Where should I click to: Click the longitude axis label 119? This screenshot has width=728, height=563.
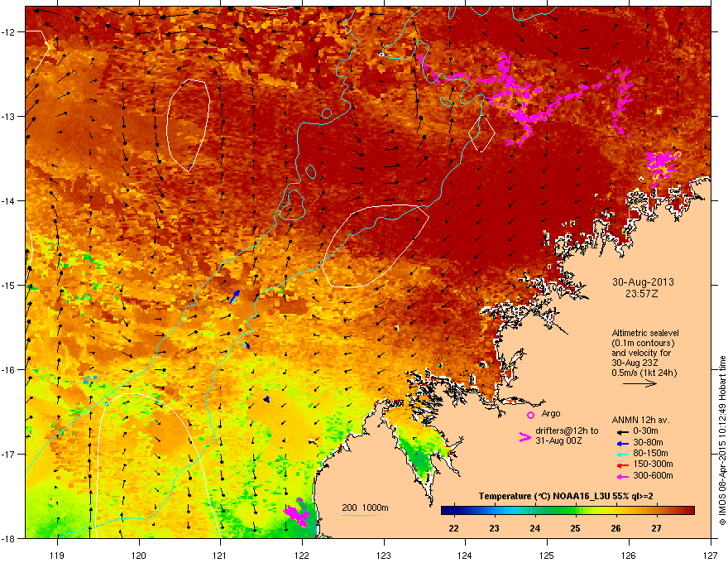57,555
